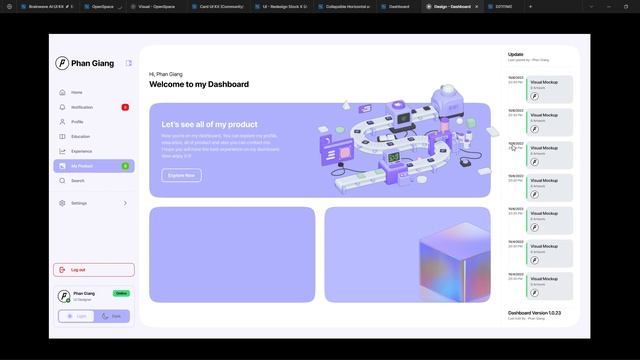This screenshot has height=360, width=640.
Task: Click the Profile person icon
Action: [x=62, y=122]
